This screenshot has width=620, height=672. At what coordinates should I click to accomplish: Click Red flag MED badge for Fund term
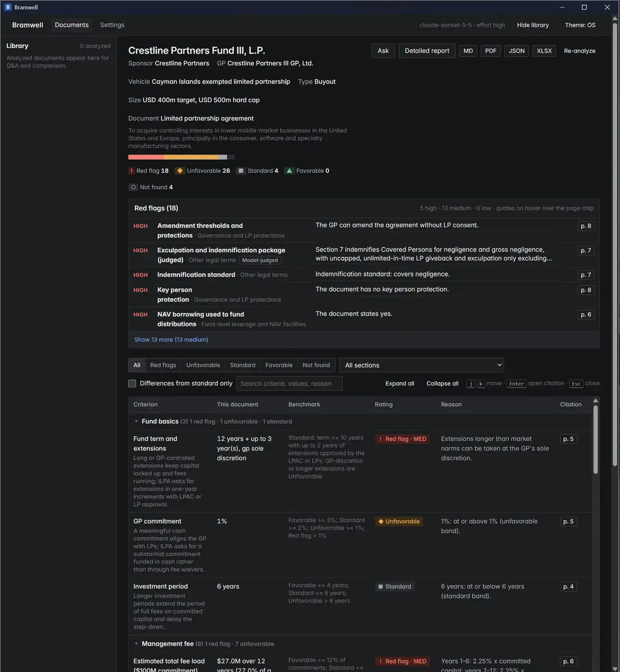point(403,439)
